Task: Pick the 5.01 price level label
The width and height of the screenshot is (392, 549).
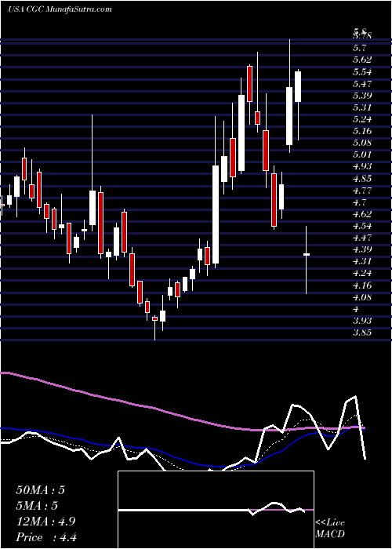Action: [x=362, y=155]
